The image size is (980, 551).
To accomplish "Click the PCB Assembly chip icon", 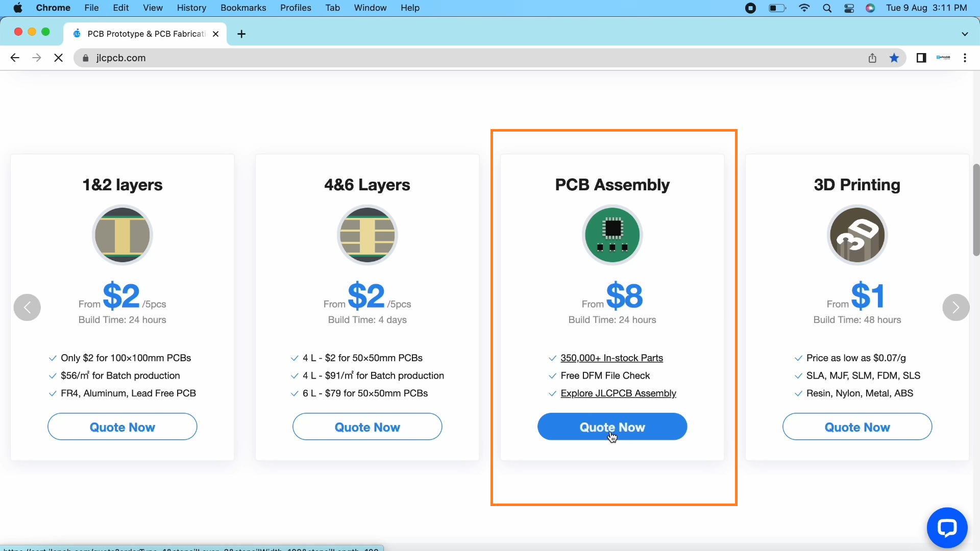I will (612, 235).
